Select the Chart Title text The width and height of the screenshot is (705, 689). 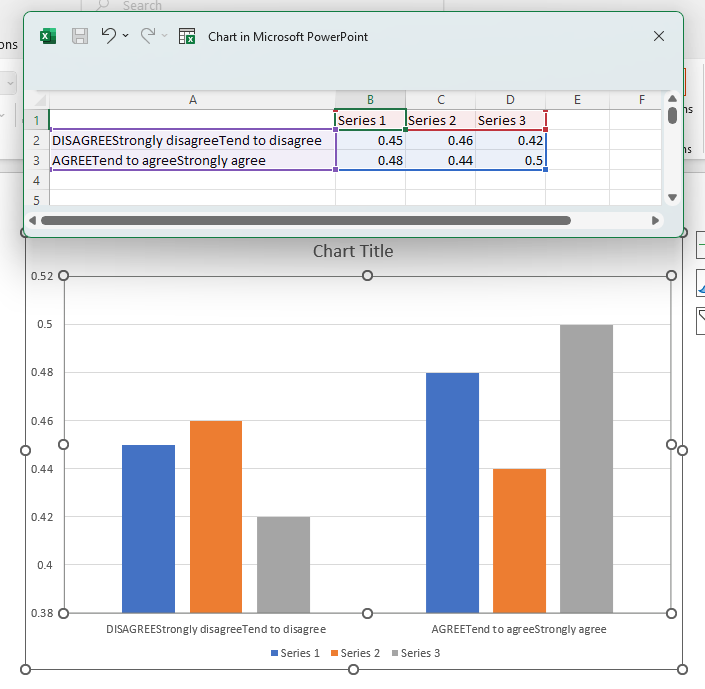click(353, 251)
